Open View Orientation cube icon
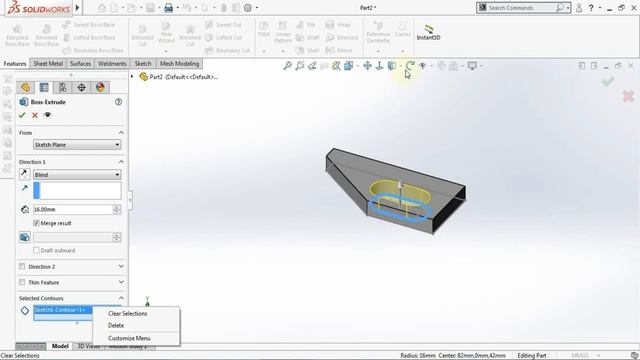Image resolution: width=640 pixels, height=360 pixels. [x=349, y=66]
